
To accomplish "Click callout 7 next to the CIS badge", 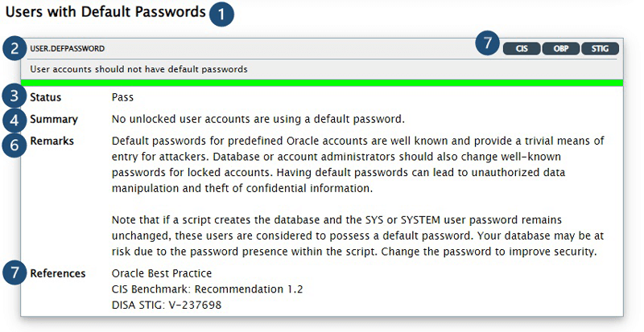I will click(488, 43).
